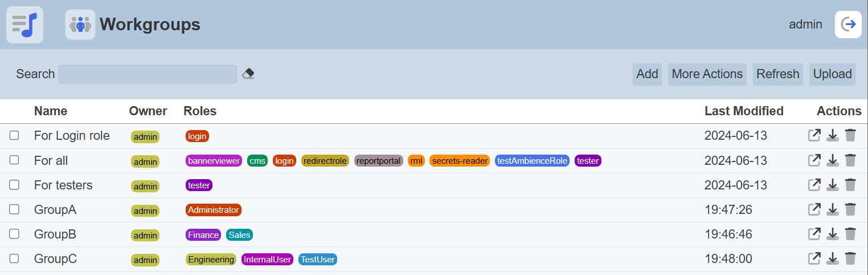
Task: Check the GroupC row checkbox
Action: tap(14, 258)
